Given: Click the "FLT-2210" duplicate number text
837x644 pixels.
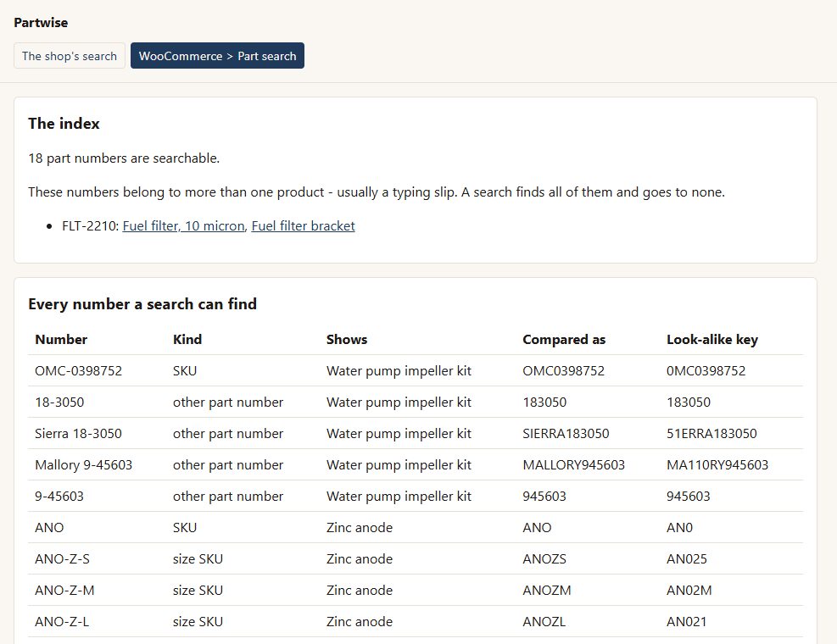Looking at the screenshot, I should pos(88,226).
